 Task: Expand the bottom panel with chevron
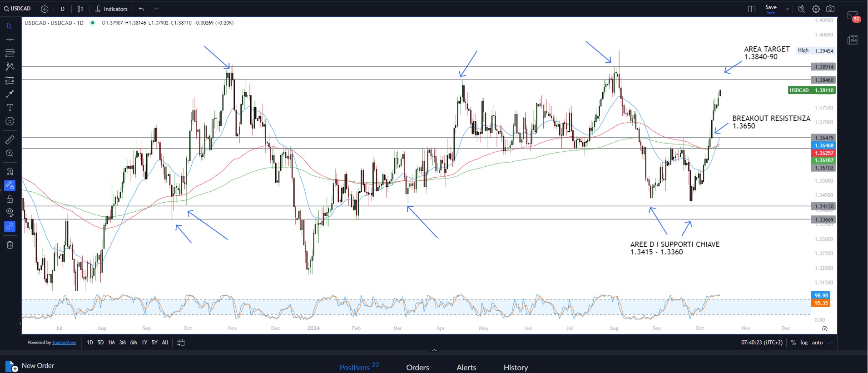pyautogui.click(x=434, y=350)
